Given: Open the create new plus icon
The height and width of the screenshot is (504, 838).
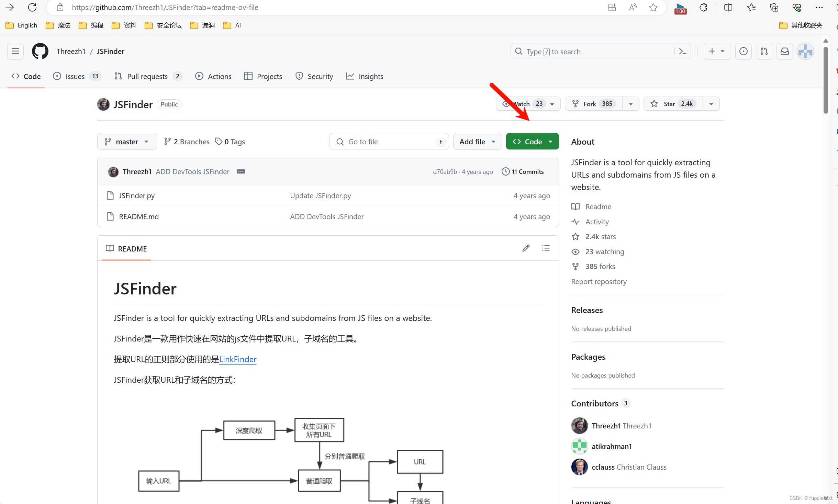Looking at the screenshot, I should (717, 51).
